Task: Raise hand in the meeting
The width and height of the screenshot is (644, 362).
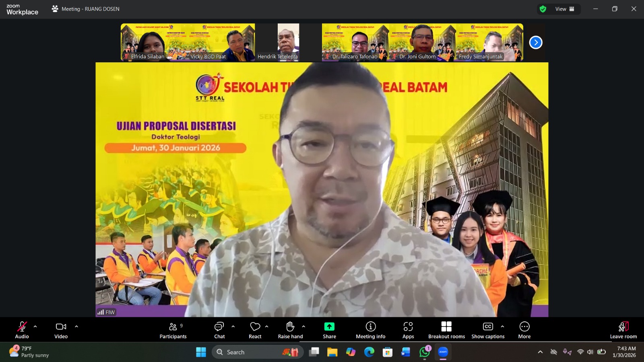Action: [x=290, y=330]
